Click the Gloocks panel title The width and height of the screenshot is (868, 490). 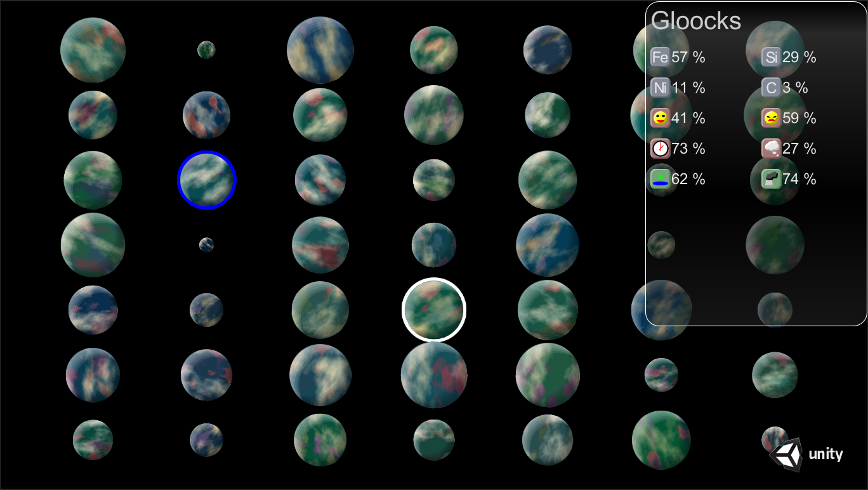696,21
